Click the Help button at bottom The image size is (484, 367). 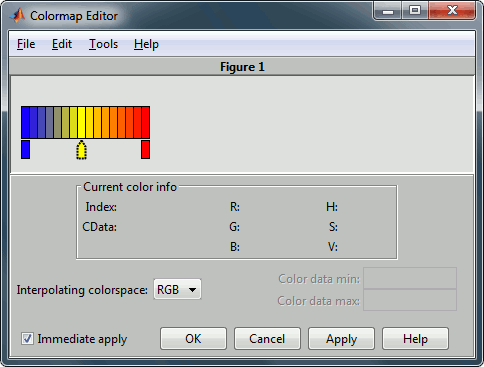pos(415,339)
